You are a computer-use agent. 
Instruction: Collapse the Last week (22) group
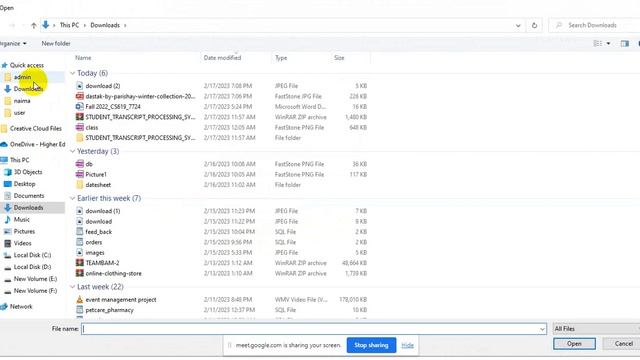[72, 287]
